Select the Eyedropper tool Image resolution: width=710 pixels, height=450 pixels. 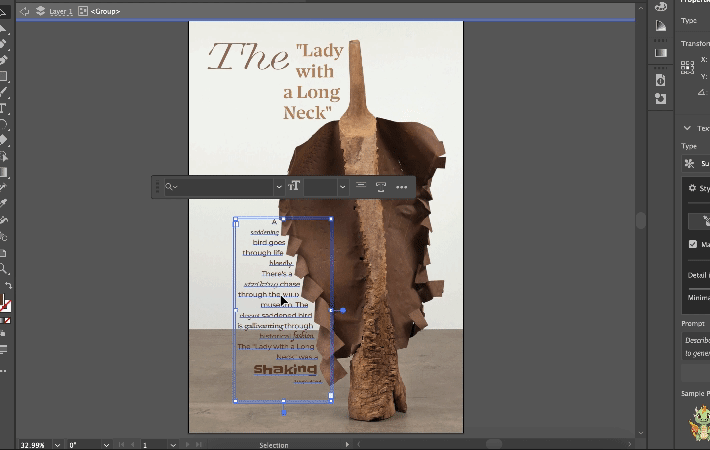click(x=3, y=204)
